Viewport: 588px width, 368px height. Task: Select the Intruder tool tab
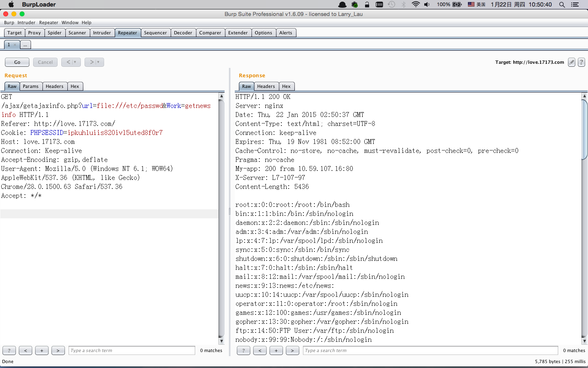[x=102, y=33]
